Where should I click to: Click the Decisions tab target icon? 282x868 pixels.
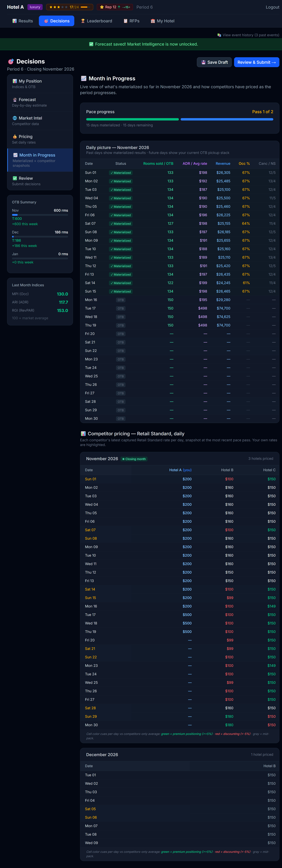coord(46,21)
